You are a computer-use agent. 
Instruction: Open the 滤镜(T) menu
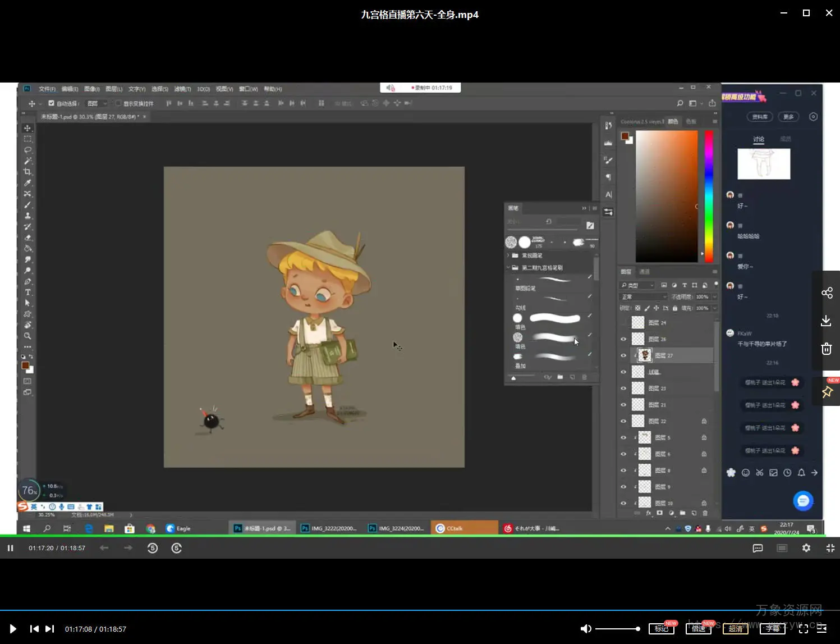pos(182,89)
